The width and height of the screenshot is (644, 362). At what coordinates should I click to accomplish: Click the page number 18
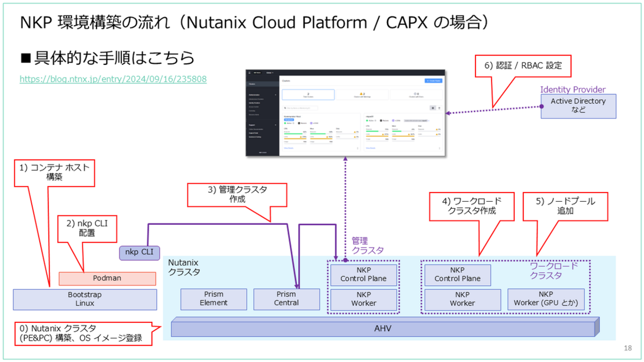628,349
